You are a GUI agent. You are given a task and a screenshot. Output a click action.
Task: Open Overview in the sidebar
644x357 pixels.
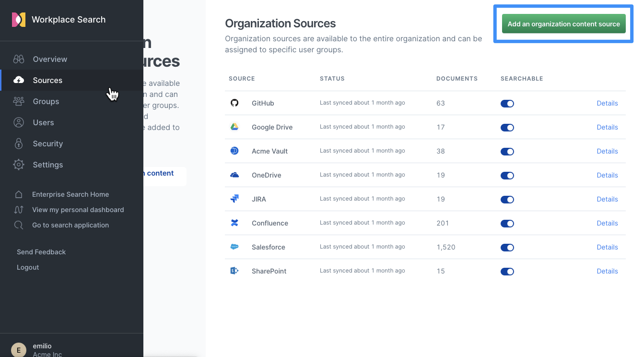pyautogui.click(x=71, y=59)
